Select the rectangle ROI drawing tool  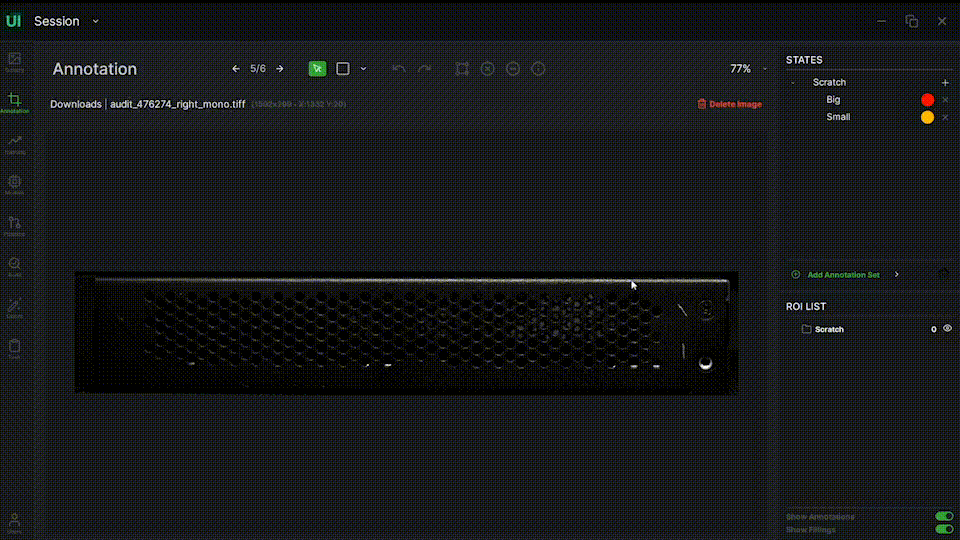click(343, 69)
